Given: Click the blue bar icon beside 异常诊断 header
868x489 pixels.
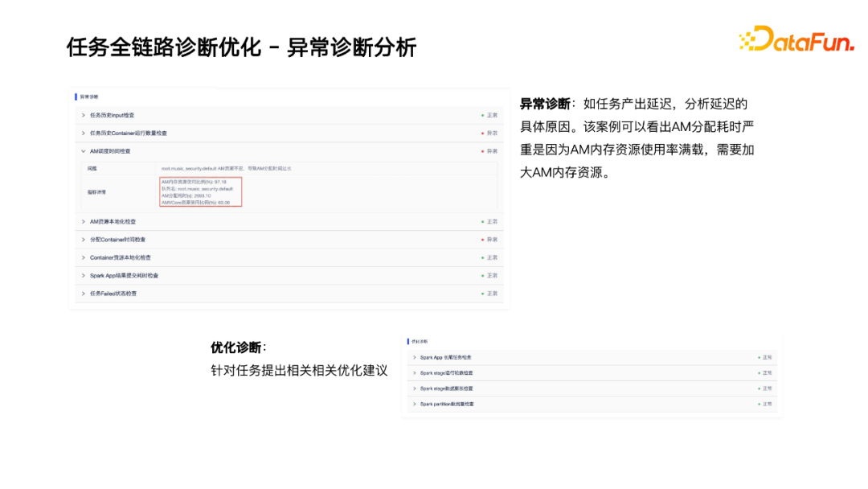Looking at the screenshot, I should (x=76, y=97).
